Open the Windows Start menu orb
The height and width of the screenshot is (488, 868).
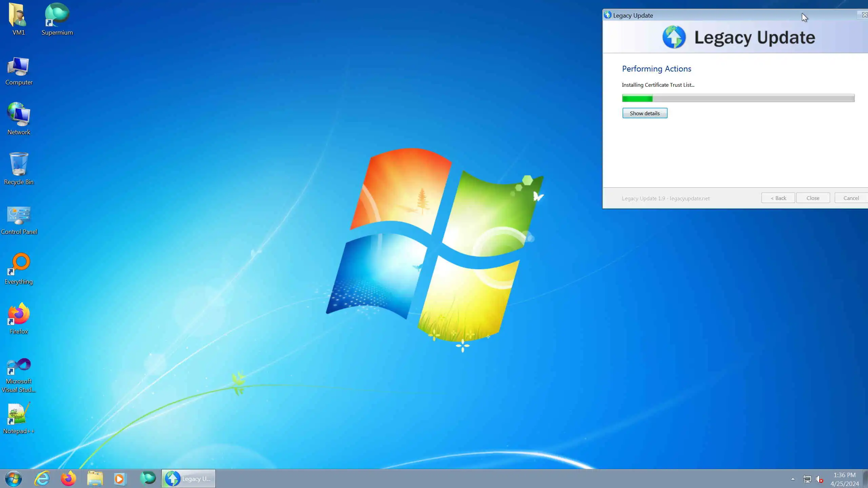pos(14,479)
